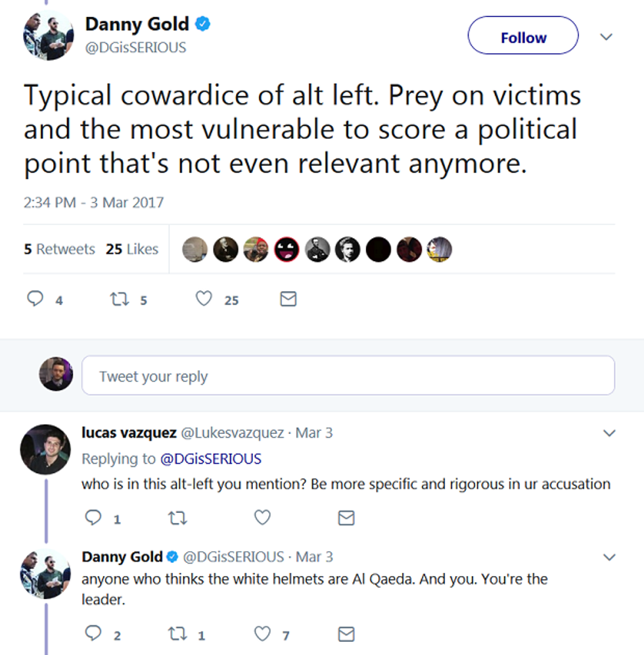Expand options chevron on Danny Gold's reply
The width and height of the screenshot is (644, 655).
tap(609, 558)
